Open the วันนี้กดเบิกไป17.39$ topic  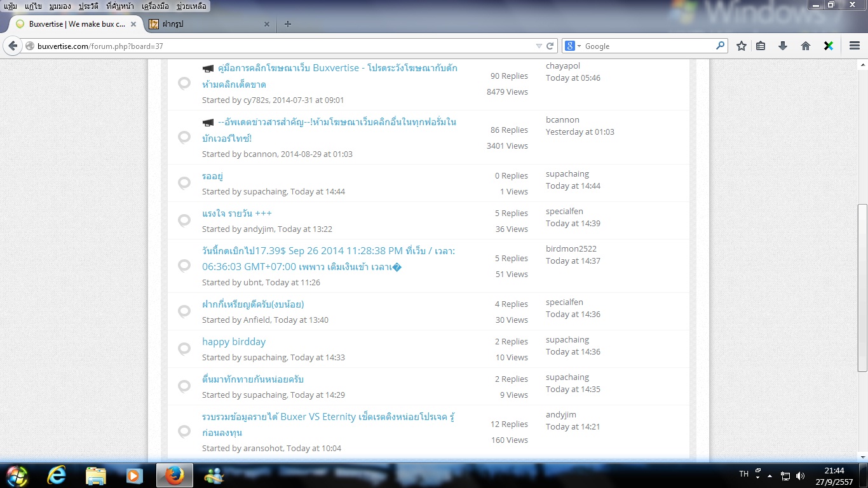pyautogui.click(x=329, y=259)
